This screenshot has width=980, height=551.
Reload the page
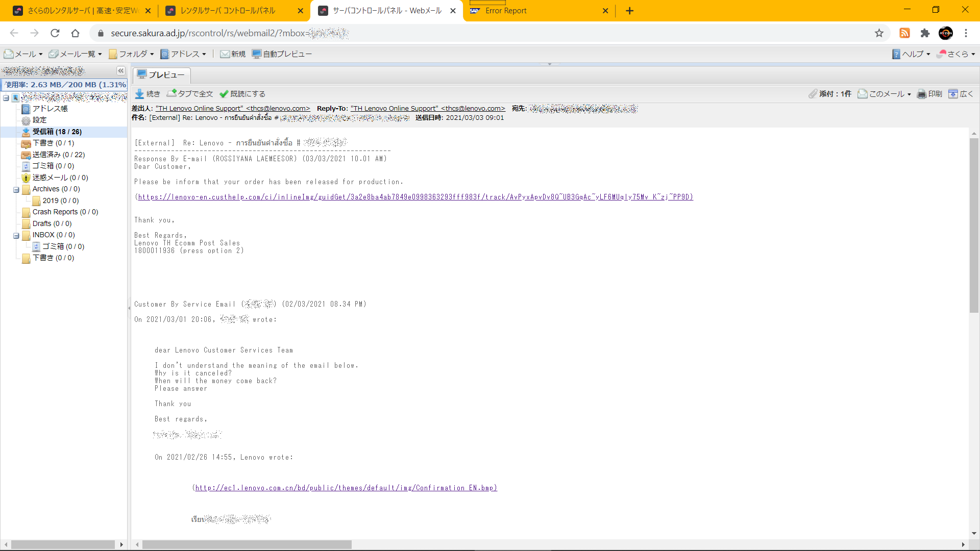click(x=55, y=33)
